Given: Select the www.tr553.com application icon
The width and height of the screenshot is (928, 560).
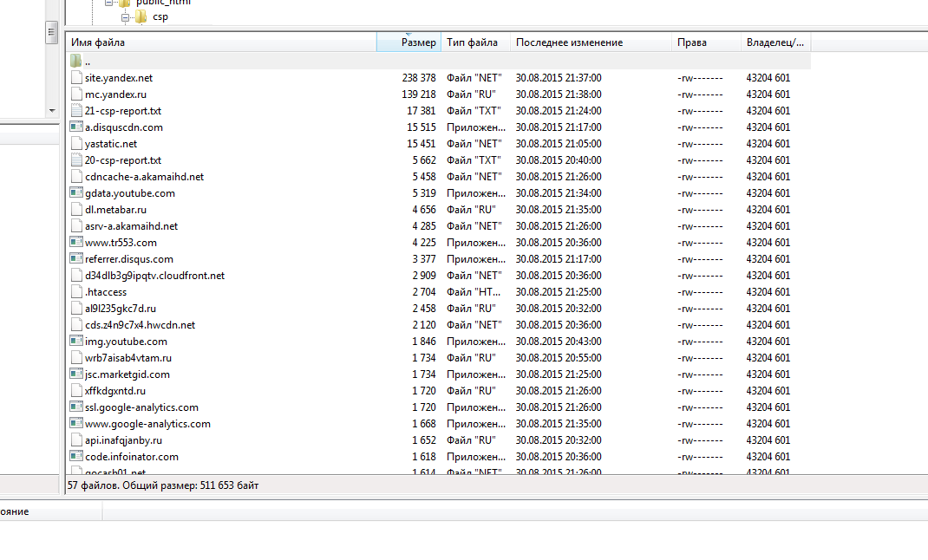Looking at the screenshot, I should click(x=75, y=242).
